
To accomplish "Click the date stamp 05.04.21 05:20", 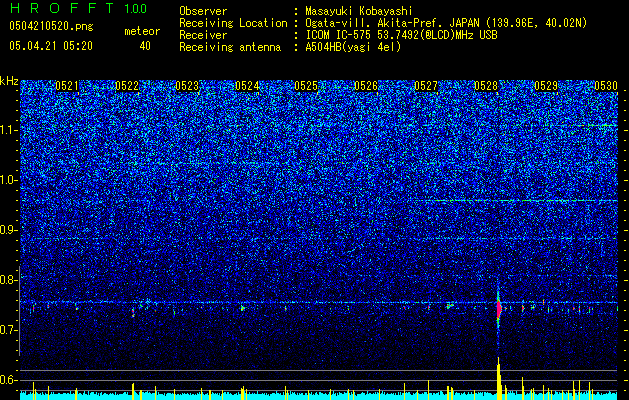I will 51,46.
